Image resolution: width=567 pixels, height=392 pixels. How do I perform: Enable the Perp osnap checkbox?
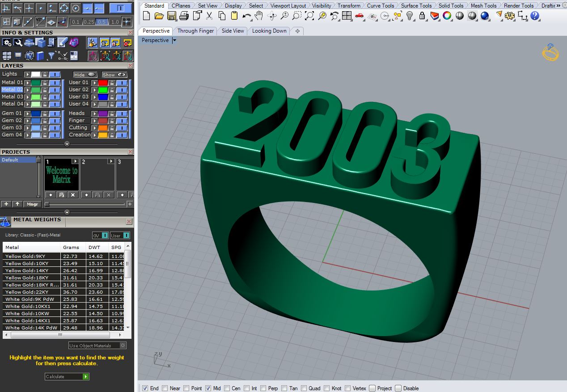[263, 388]
